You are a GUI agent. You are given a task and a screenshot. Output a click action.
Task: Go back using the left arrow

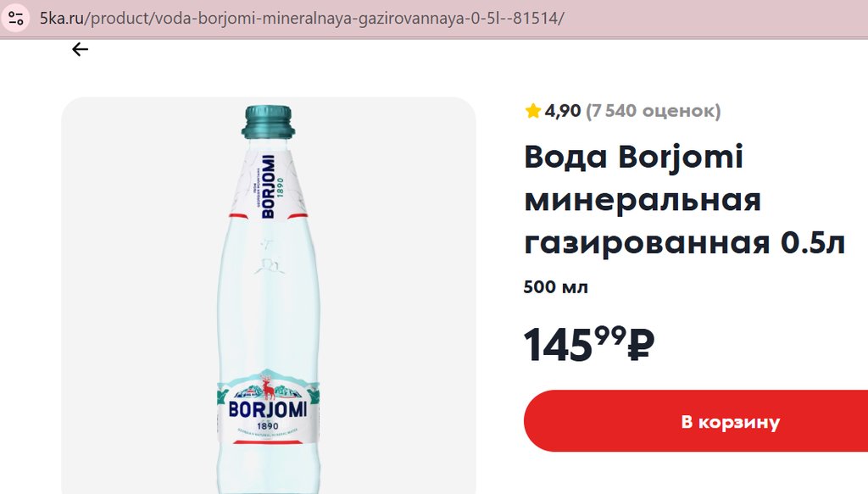coord(80,49)
